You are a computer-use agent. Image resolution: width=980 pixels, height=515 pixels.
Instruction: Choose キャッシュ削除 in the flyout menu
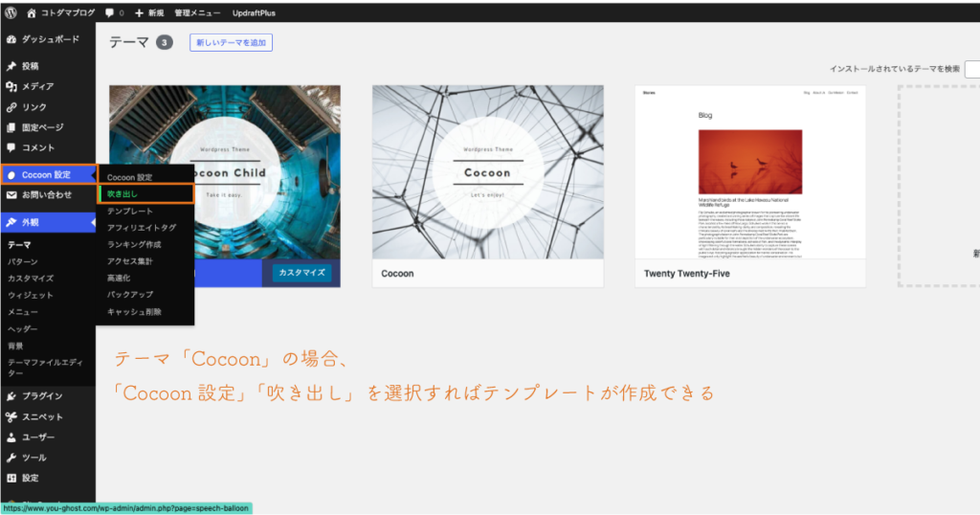(x=134, y=312)
